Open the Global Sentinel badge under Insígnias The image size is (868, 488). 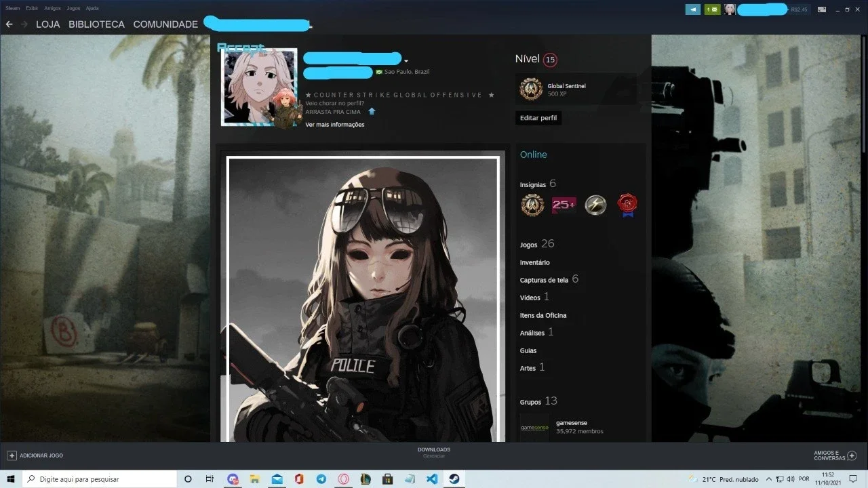click(x=532, y=204)
